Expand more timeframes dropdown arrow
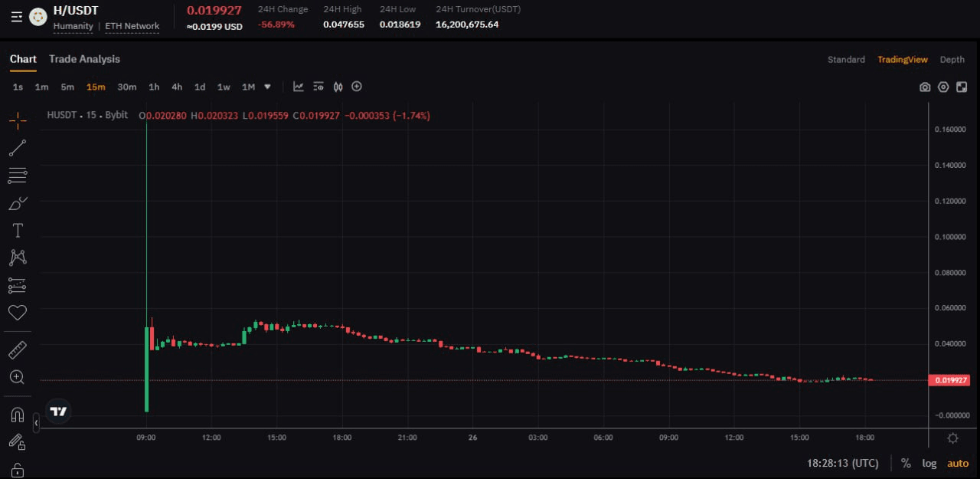Viewport: 980px width, 479px height. [267, 87]
